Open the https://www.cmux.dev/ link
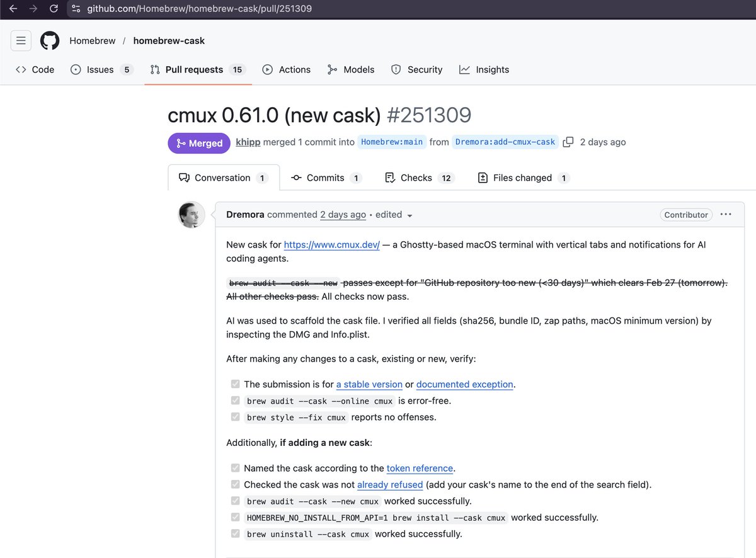Viewport: 756px width, 558px height. (x=331, y=244)
